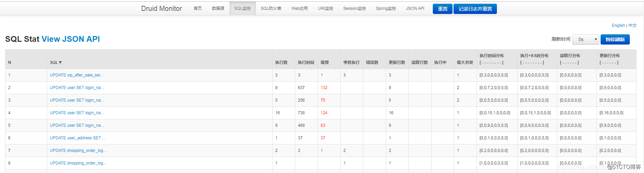This screenshot has width=644, height=173.
Task: Sort by 最慢 column header
Action: coord(325,63)
